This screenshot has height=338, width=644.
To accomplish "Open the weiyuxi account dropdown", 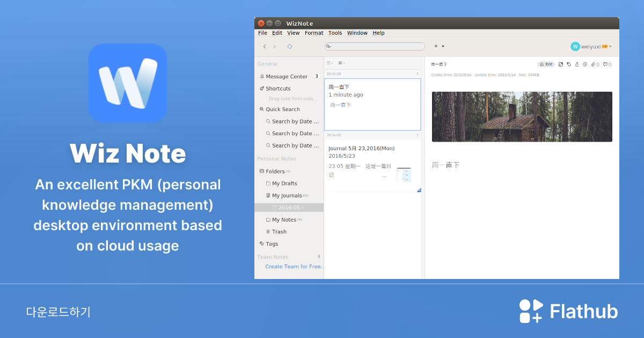I will [x=590, y=46].
